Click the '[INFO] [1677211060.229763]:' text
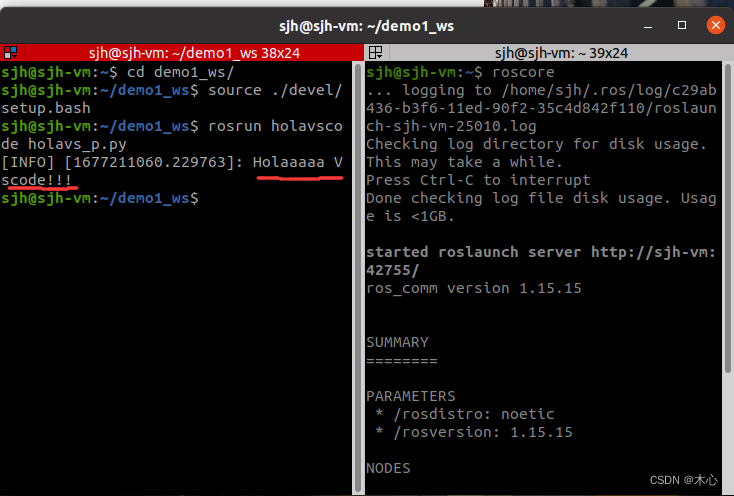The height and width of the screenshot is (496, 734). click(122, 162)
